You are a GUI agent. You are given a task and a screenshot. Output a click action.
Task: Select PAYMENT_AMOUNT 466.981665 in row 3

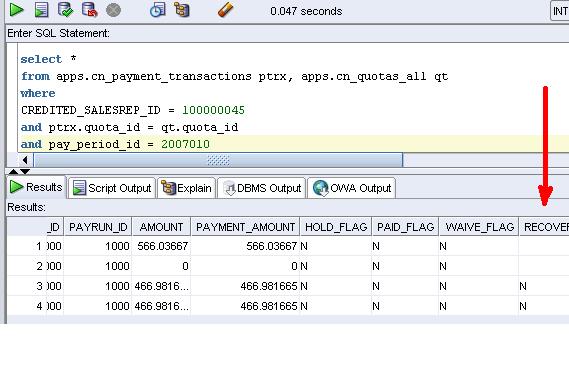[x=245, y=286]
